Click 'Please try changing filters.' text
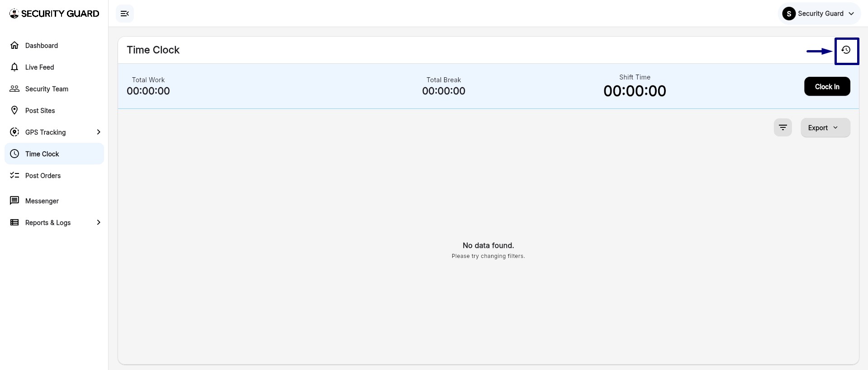This screenshot has width=868, height=370. (488, 256)
